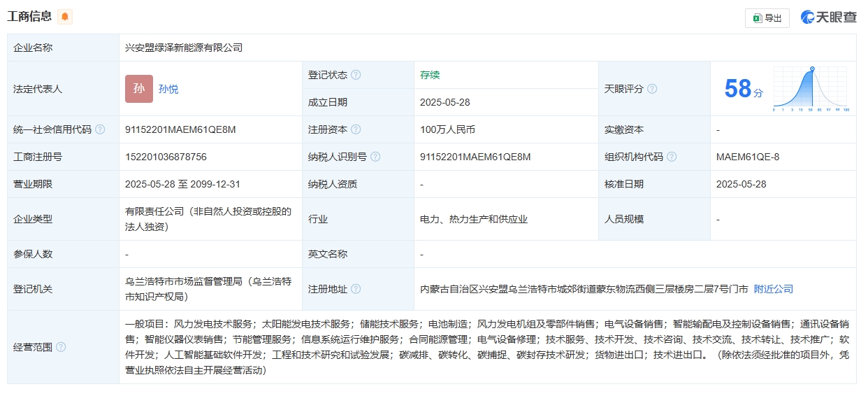Click organization code MAEM61QE-8
Image resolution: width=868 pixels, height=396 pixels.
748,157
